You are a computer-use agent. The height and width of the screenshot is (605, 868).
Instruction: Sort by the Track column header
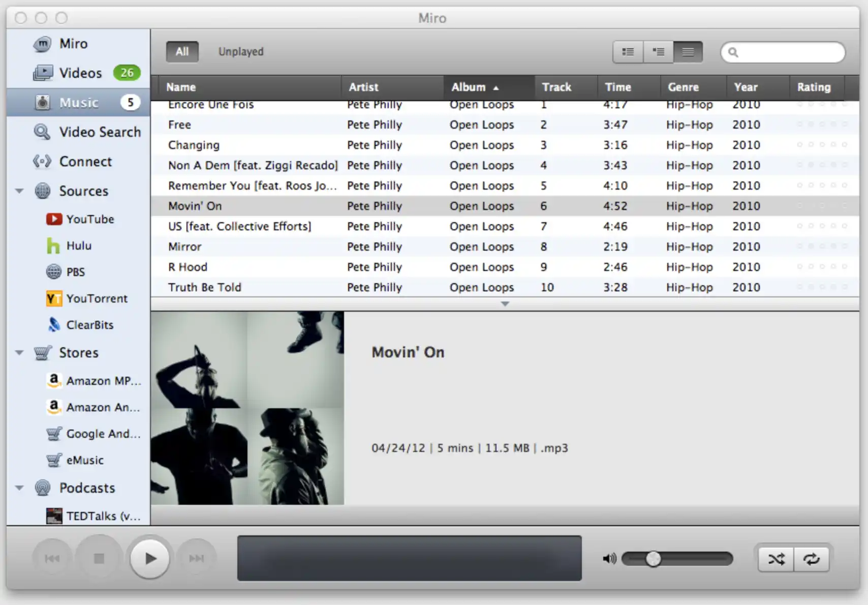pos(566,87)
